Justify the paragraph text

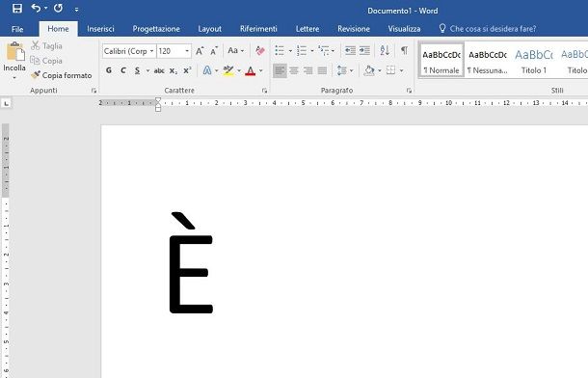(x=323, y=70)
